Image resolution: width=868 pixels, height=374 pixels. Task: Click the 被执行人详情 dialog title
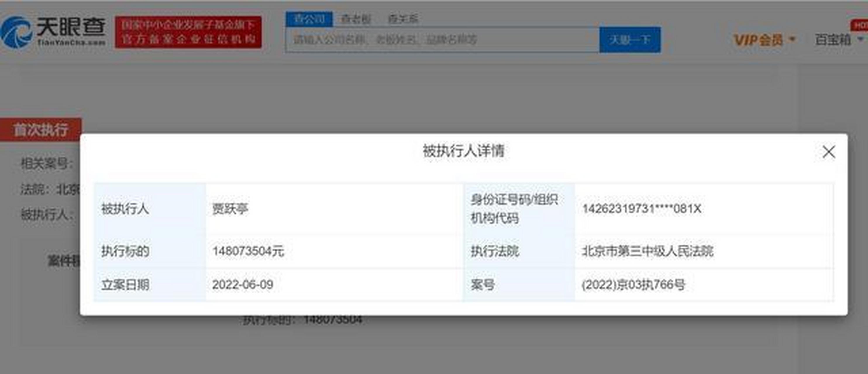pos(464,151)
